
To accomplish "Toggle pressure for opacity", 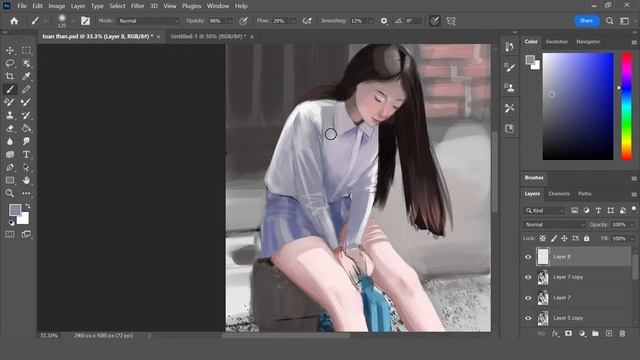I will tap(243, 21).
